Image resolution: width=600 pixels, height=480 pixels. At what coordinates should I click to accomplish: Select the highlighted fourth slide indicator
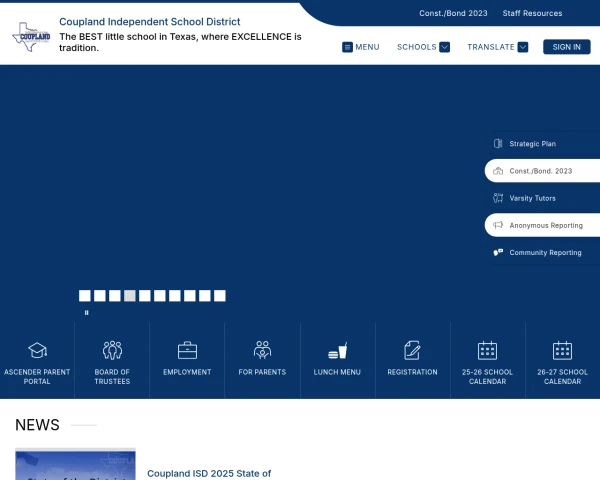[x=130, y=296]
